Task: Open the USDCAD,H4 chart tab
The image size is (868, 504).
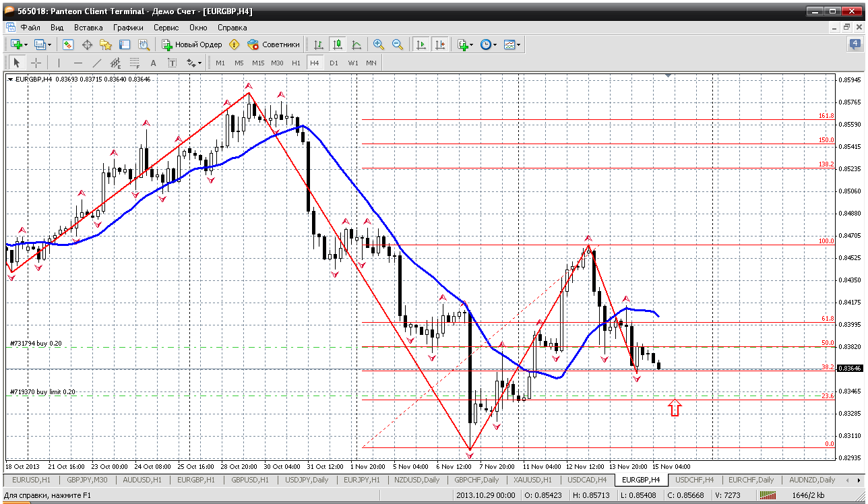Action: click(588, 480)
